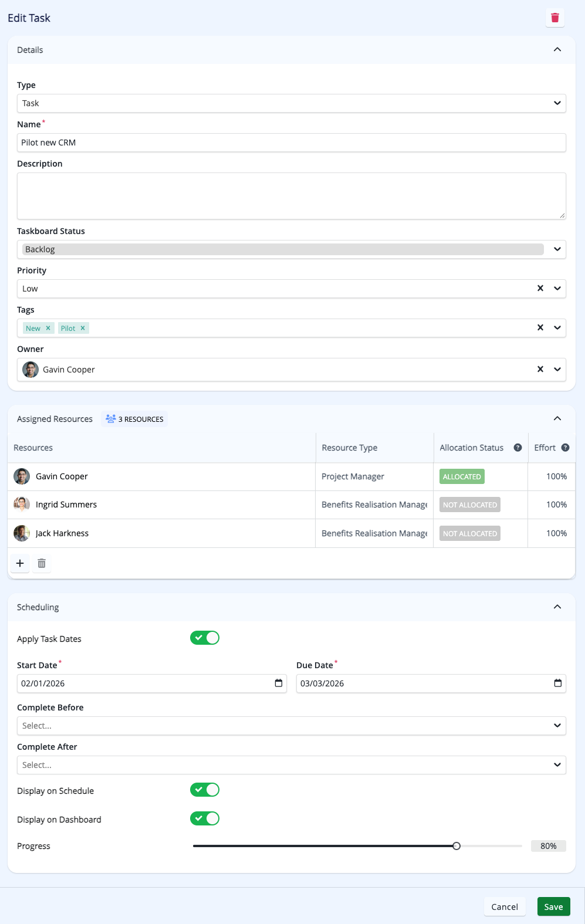This screenshot has width=585, height=924.
Task: Click NOT ALLOCATED badge for Jack Harkness
Action: pos(470,533)
